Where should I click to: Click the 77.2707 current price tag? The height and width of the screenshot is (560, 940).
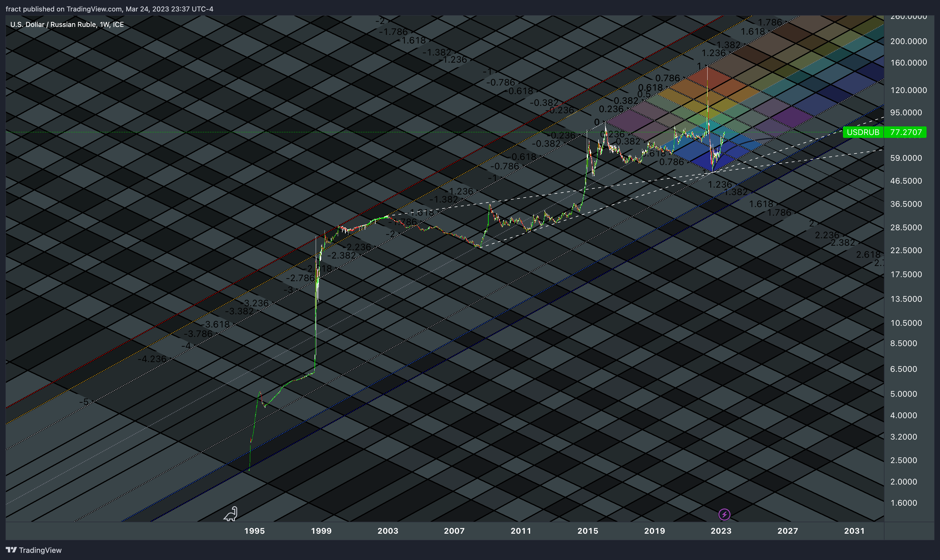tap(906, 132)
